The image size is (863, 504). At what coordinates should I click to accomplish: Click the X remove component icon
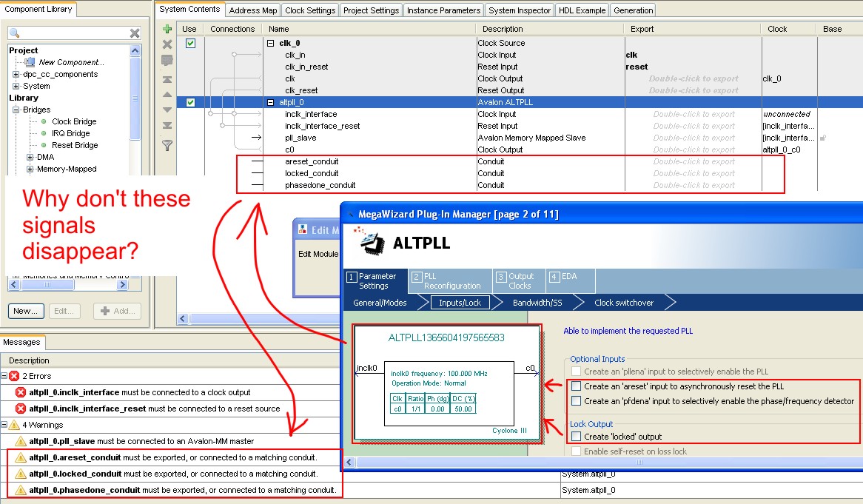(167, 44)
